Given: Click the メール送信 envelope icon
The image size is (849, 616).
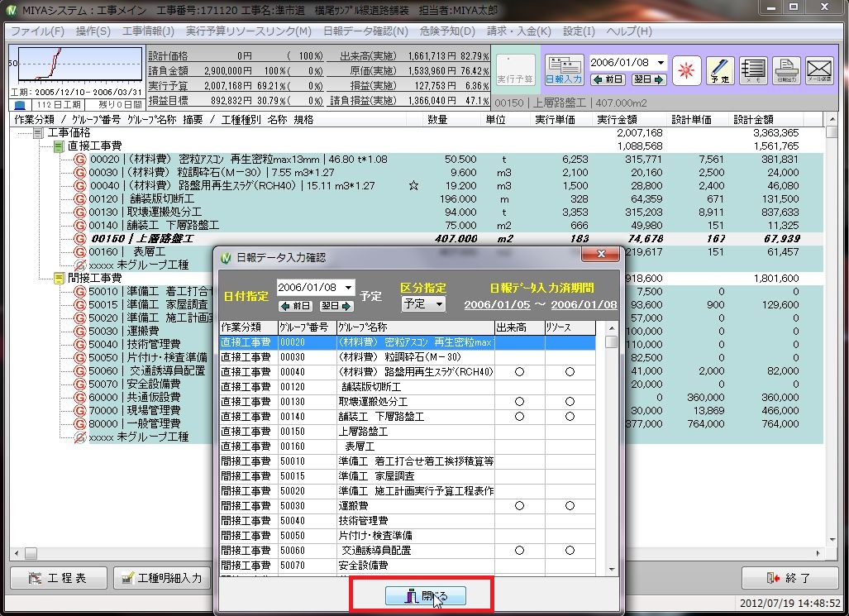Looking at the screenshot, I should 818,70.
